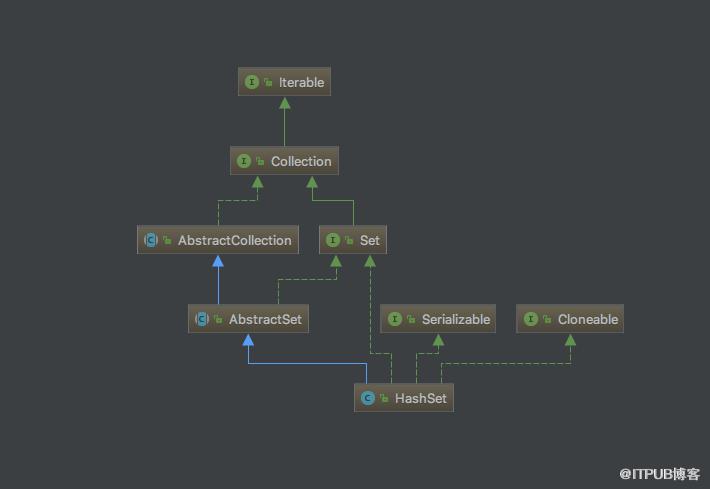Click the Cloneable label text

(588, 319)
